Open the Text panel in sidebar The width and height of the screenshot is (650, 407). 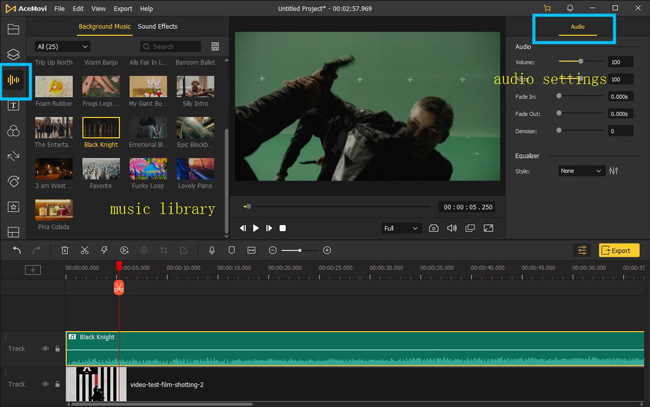click(x=13, y=106)
